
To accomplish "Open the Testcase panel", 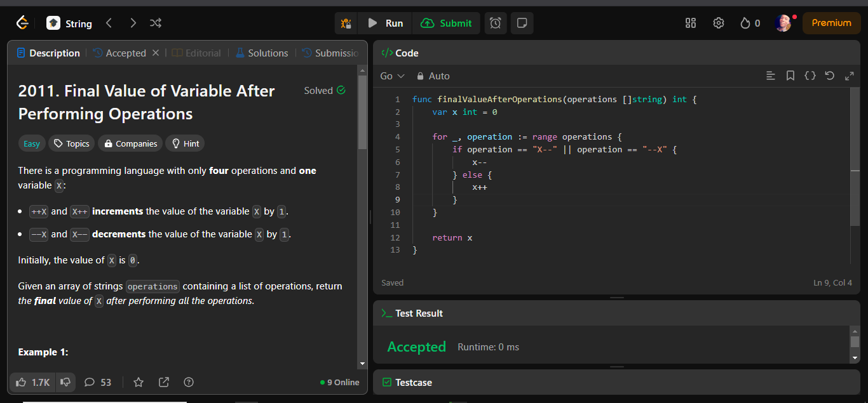I will 407,382.
